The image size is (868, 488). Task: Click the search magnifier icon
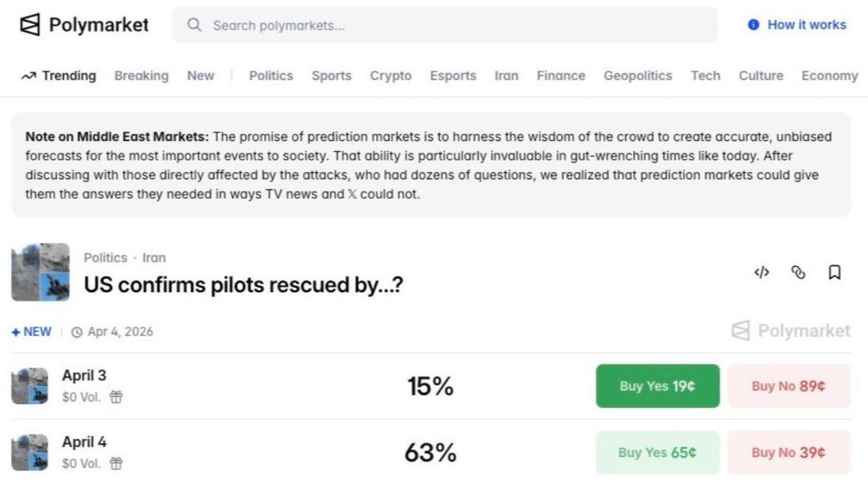coord(194,25)
